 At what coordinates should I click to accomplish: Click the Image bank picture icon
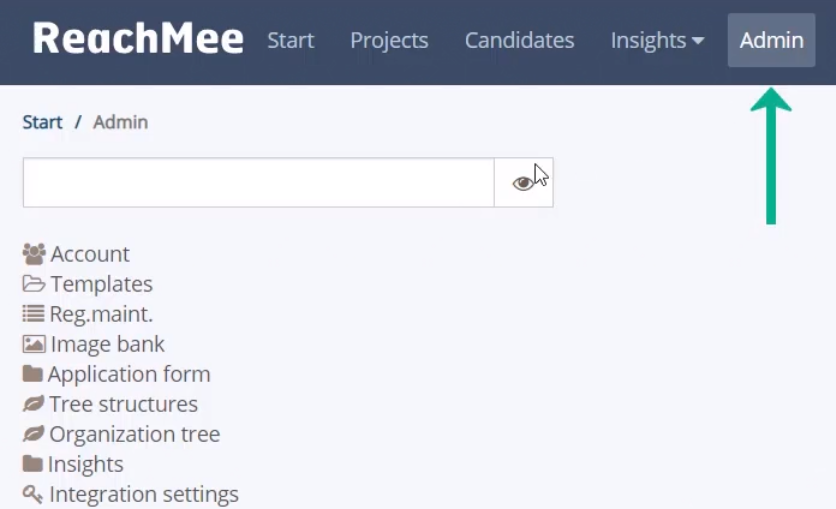[x=34, y=344]
